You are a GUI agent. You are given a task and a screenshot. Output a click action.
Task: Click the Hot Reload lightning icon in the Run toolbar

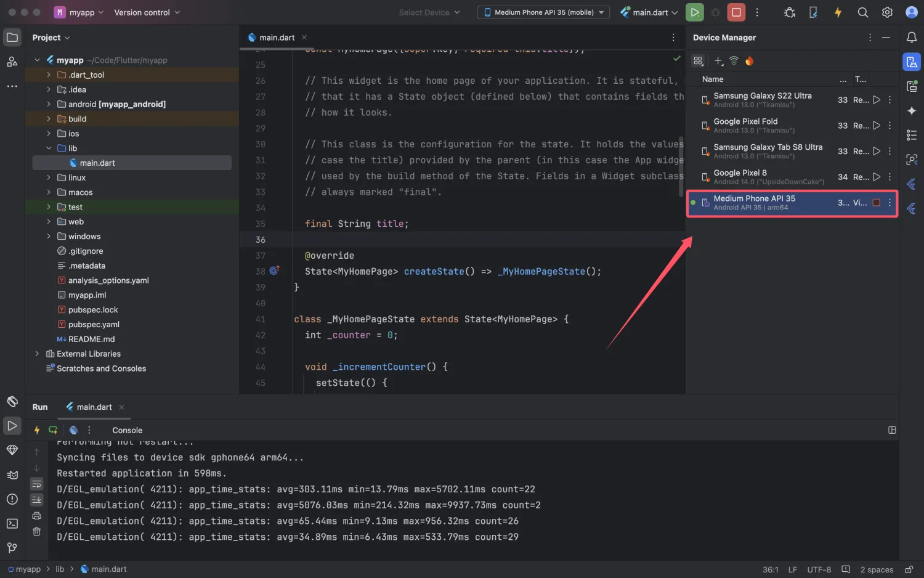point(37,430)
